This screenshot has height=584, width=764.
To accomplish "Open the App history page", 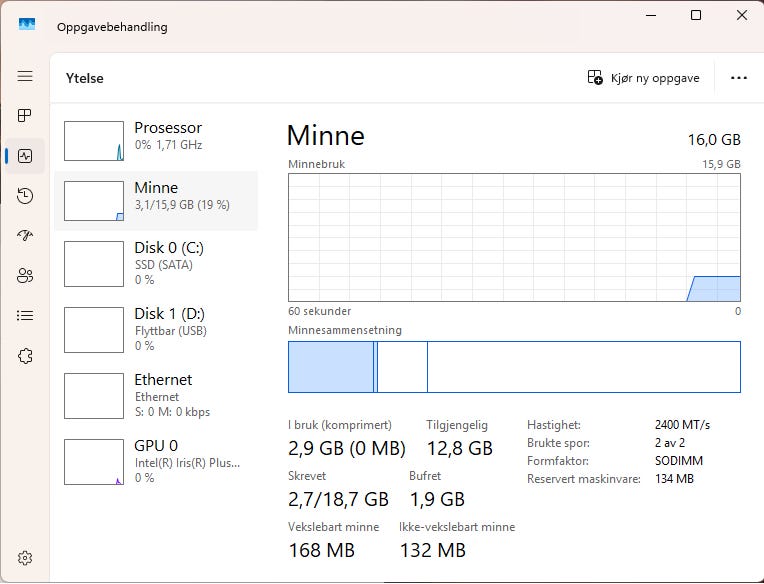I will click(25, 196).
